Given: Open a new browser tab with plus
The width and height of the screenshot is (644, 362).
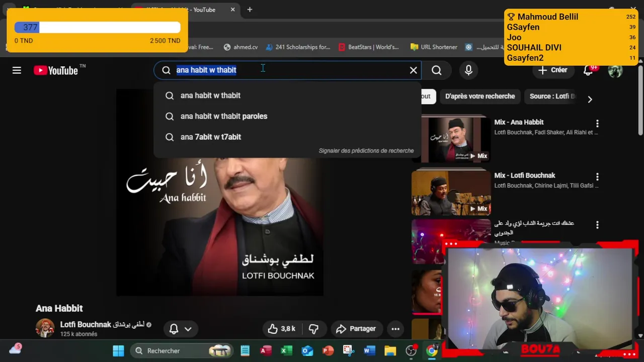Looking at the screenshot, I should (250, 10).
